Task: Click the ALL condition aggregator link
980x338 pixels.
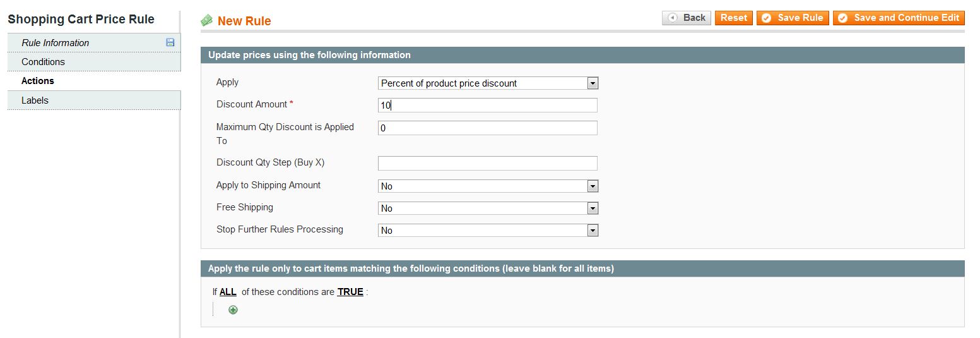Action: pos(228,292)
